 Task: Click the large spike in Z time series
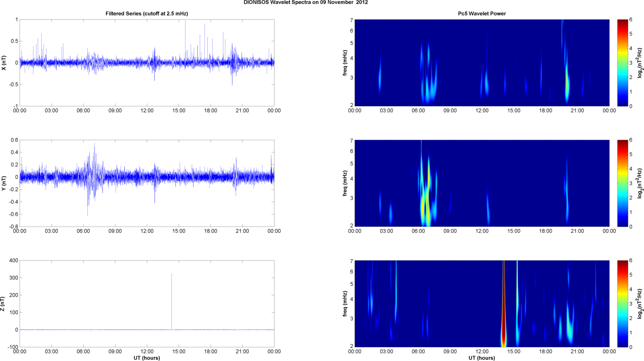coord(171,301)
